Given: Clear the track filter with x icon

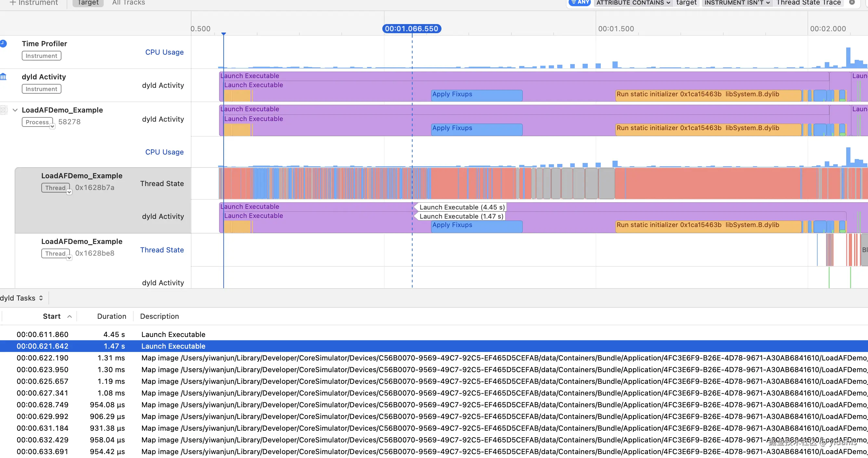Looking at the screenshot, I should click(x=851, y=2).
